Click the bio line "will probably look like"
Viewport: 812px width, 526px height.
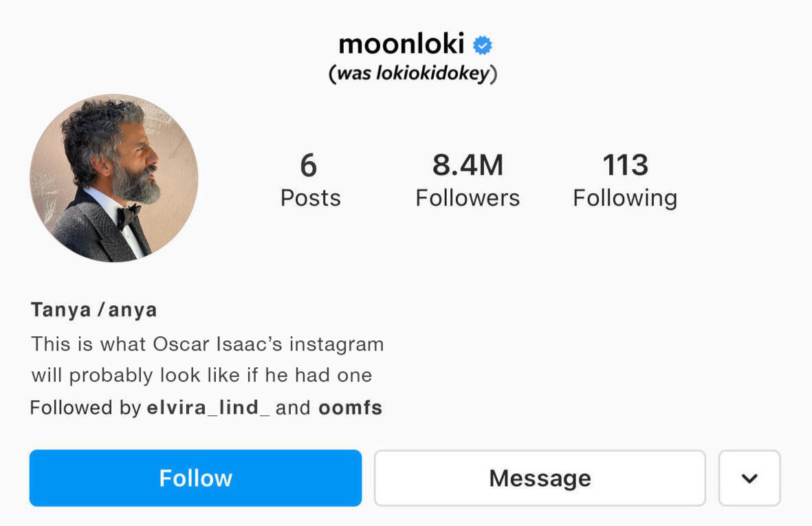coord(201,375)
